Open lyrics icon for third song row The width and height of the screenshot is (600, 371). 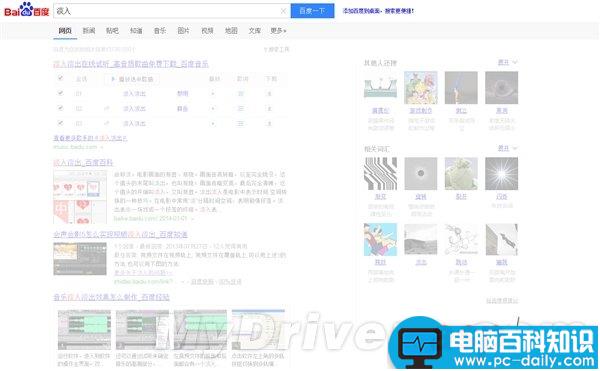coord(241,124)
